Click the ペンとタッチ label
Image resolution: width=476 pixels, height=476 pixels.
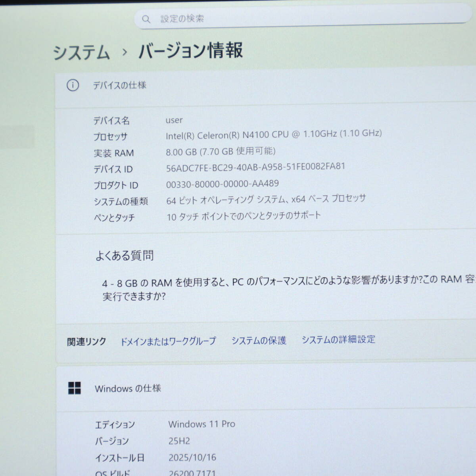[114, 218]
